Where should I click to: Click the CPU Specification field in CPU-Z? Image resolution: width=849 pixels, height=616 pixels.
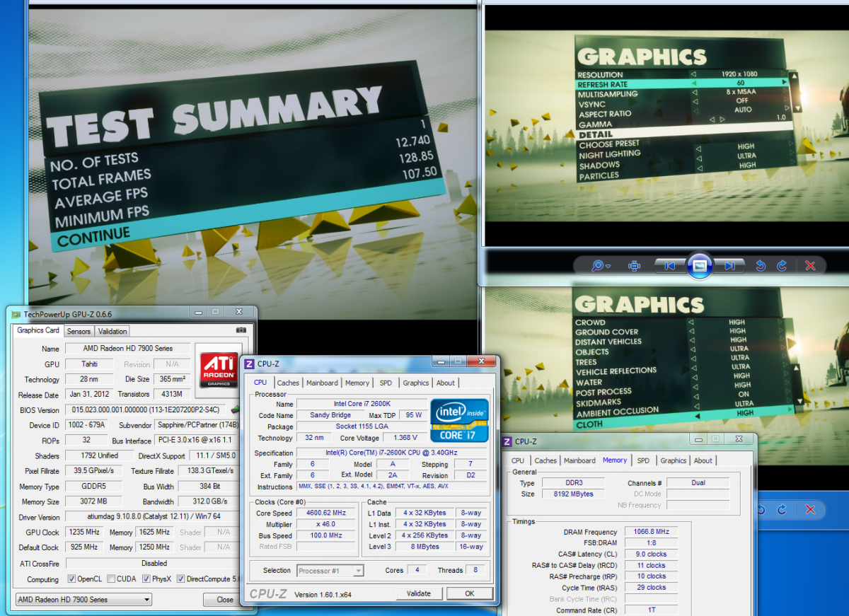[x=392, y=453]
